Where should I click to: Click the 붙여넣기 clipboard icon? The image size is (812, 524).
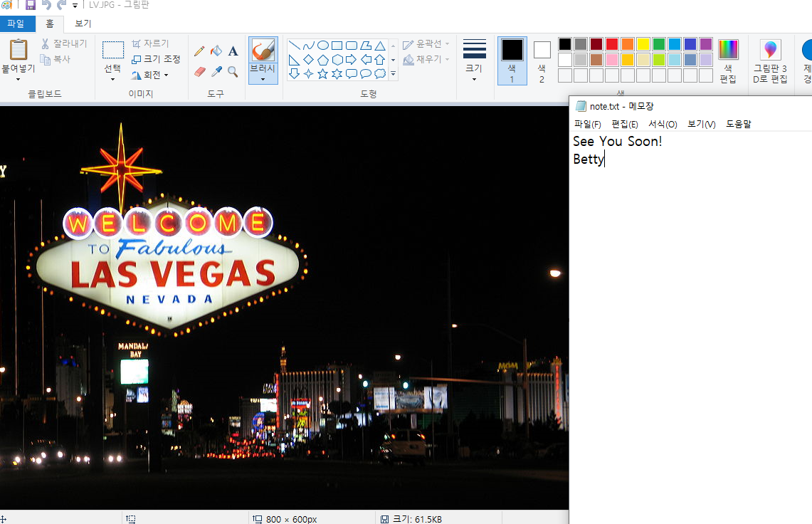(19, 50)
